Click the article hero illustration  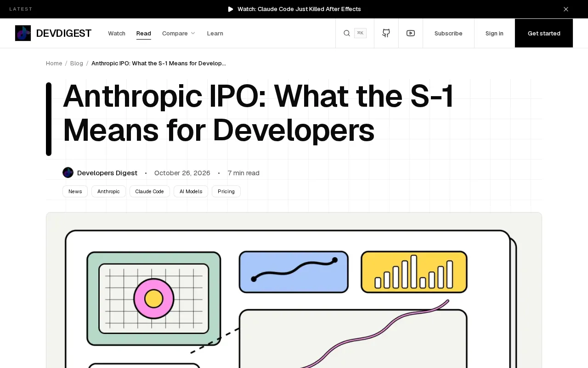(x=294, y=290)
